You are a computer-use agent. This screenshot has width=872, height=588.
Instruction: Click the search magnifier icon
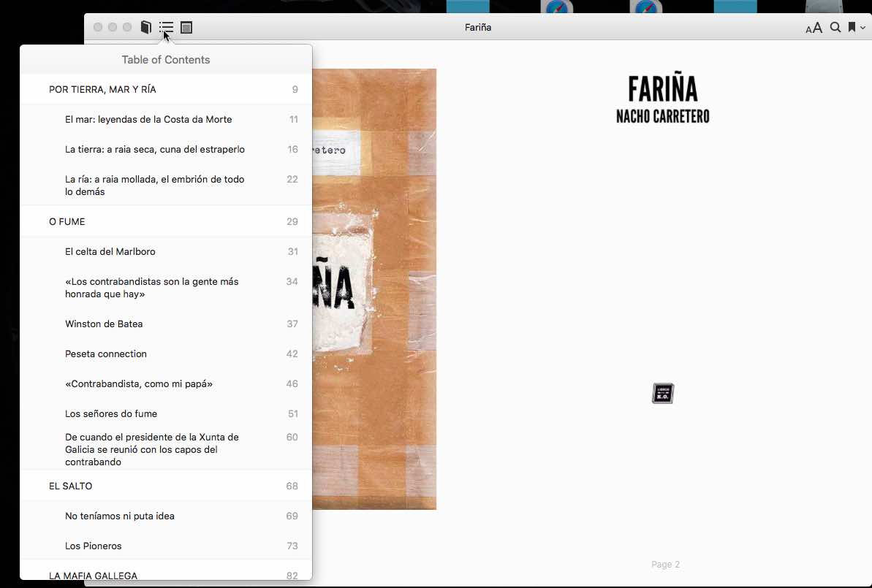[835, 27]
